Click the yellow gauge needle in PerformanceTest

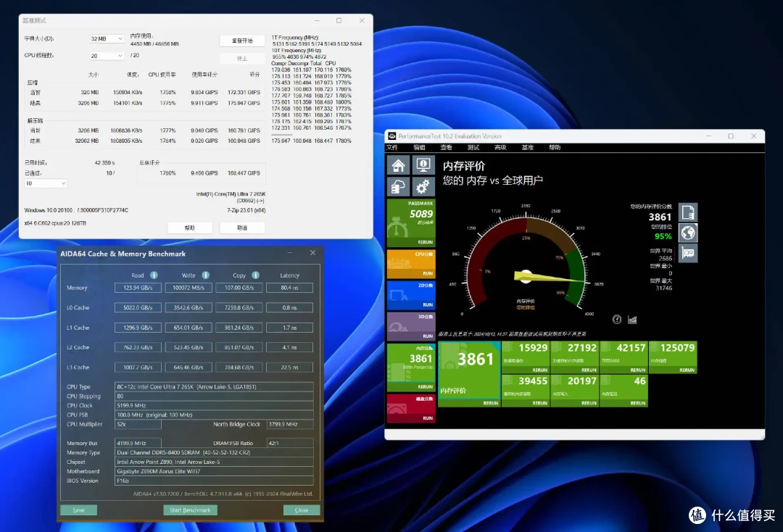550,276
